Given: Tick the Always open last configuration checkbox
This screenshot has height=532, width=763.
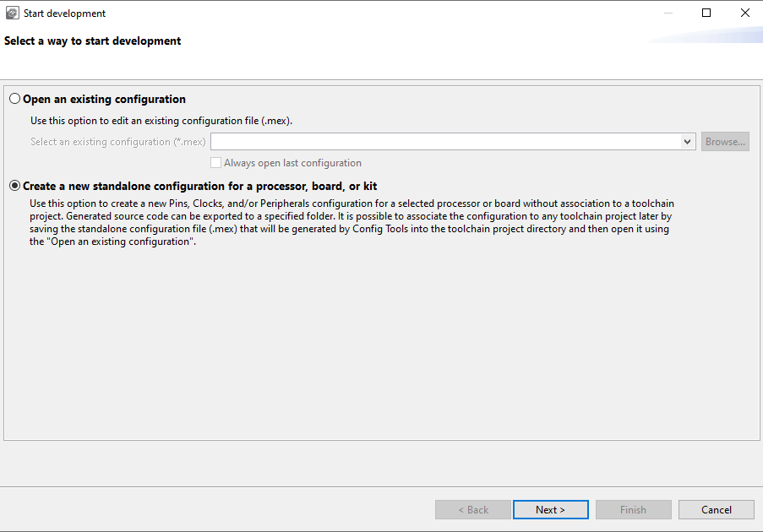Looking at the screenshot, I should [x=216, y=163].
